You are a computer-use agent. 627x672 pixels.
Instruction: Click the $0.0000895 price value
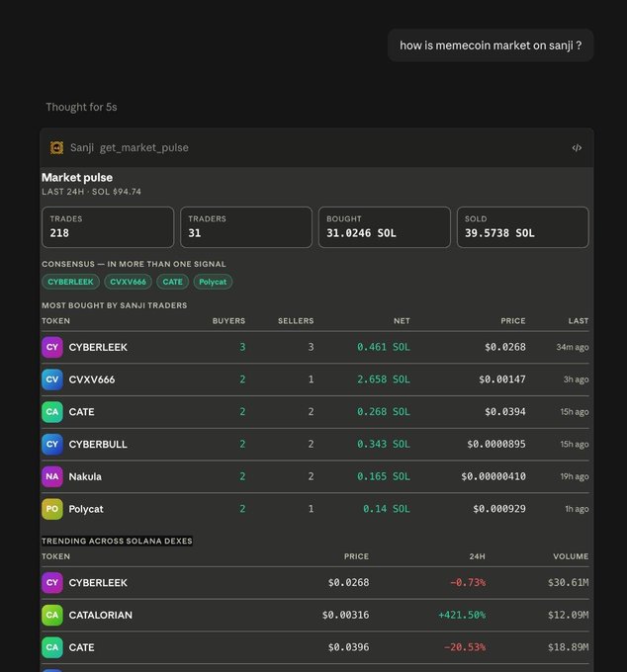(x=496, y=444)
